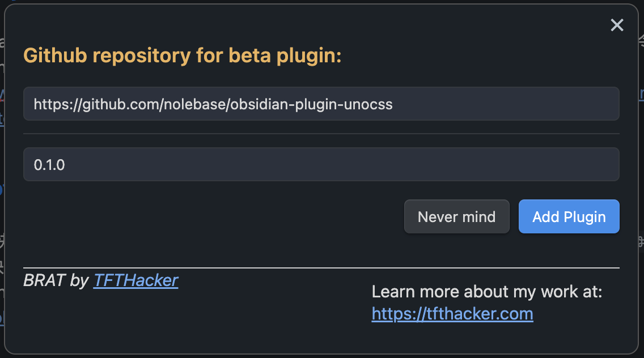
Task: Click the "BRAT by" italic footer text
Action: pyautogui.click(x=56, y=280)
